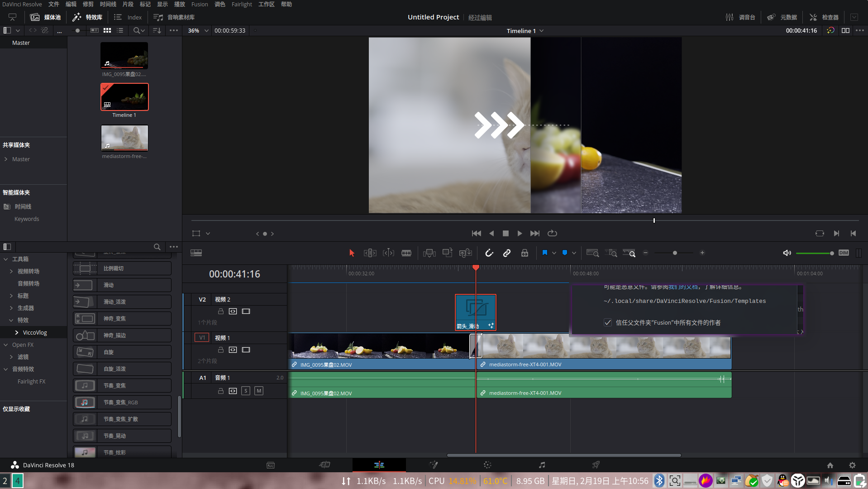Lock the 视频 2 track

pyautogui.click(x=221, y=312)
